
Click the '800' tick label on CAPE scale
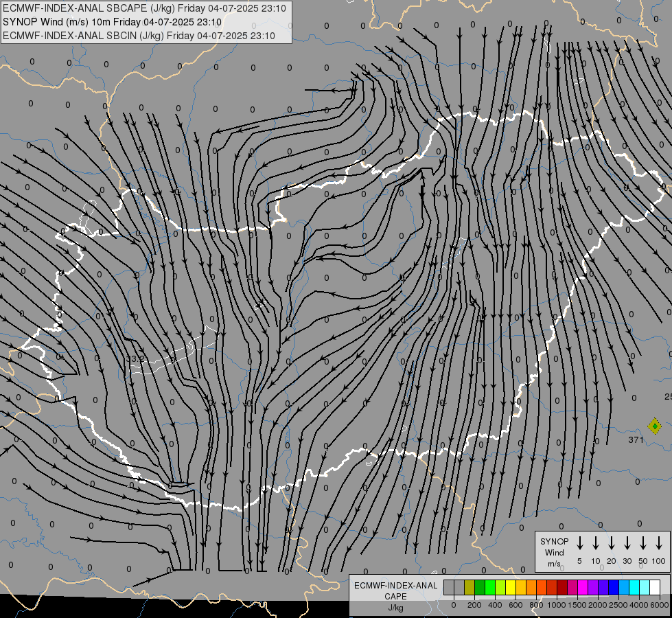[x=536, y=605]
